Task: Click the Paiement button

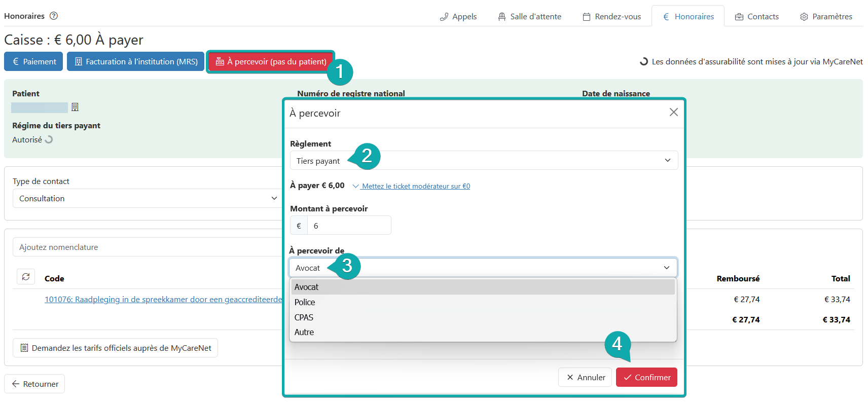Action: pos(33,61)
